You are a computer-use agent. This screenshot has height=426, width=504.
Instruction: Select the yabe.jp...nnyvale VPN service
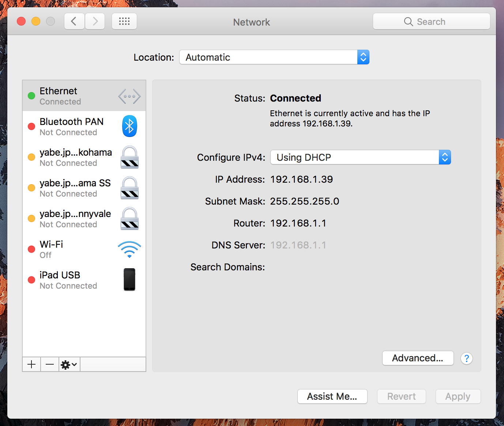[84, 218]
